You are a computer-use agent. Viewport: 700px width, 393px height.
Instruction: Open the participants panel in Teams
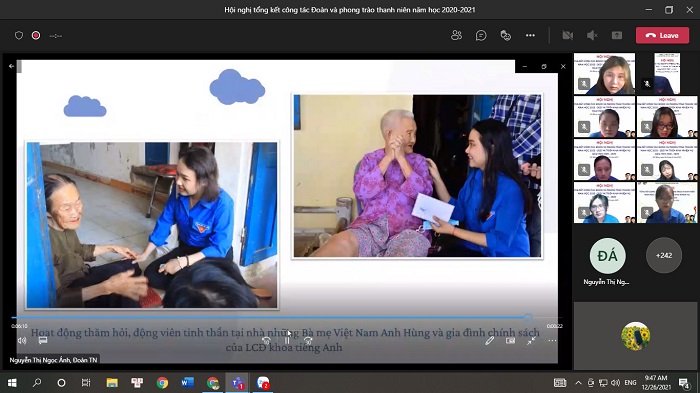tap(456, 35)
